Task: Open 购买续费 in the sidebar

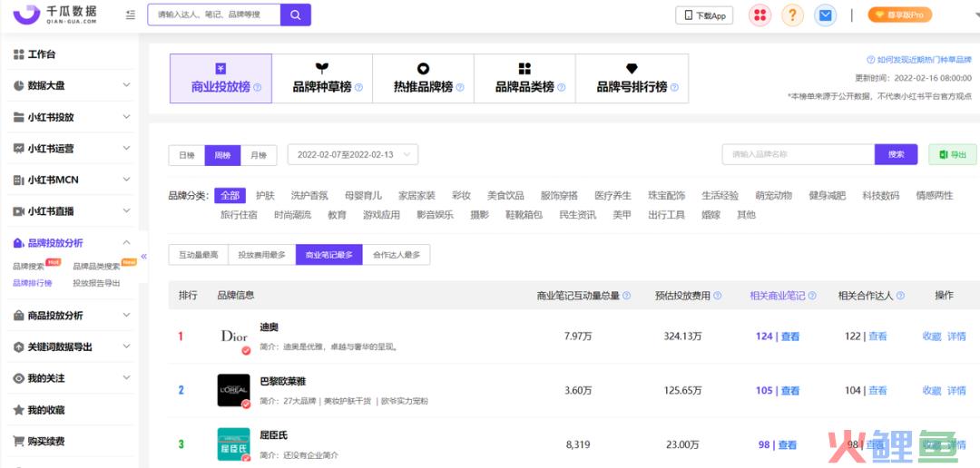Action: click(39, 441)
